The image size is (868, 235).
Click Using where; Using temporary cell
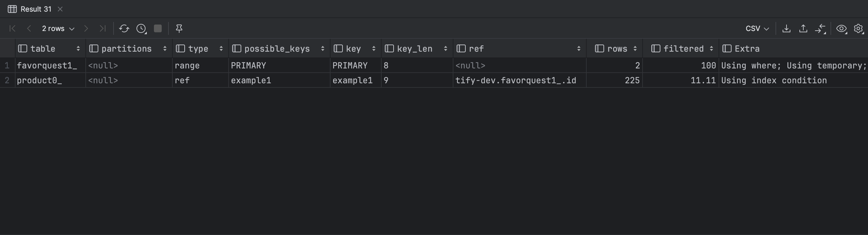click(x=794, y=66)
